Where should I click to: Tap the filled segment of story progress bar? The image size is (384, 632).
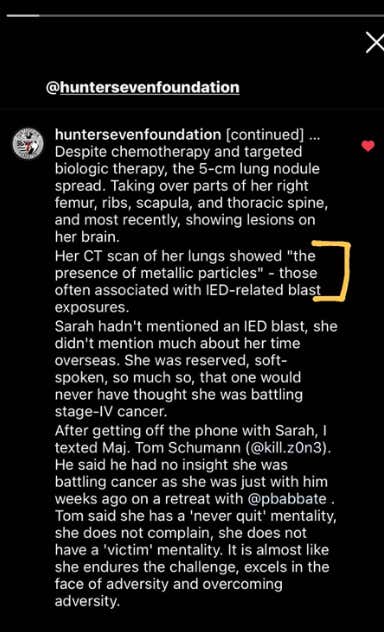(23, 15)
